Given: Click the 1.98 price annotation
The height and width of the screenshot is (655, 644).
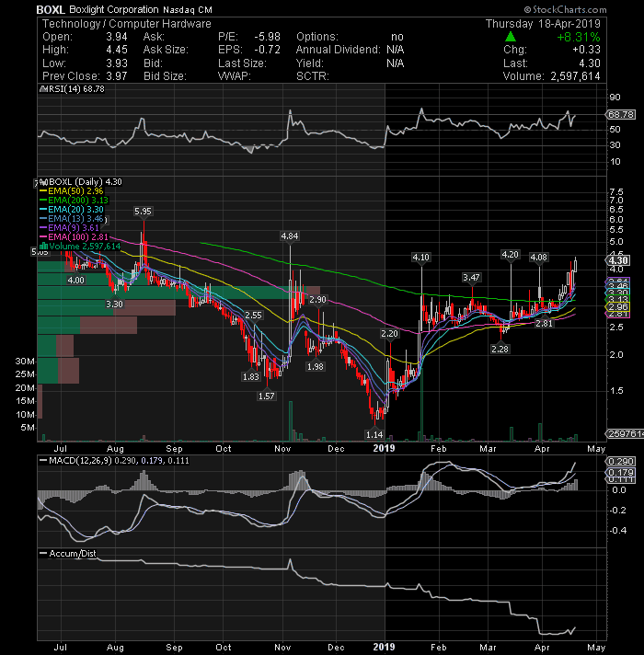Looking at the screenshot, I should point(315,366).
